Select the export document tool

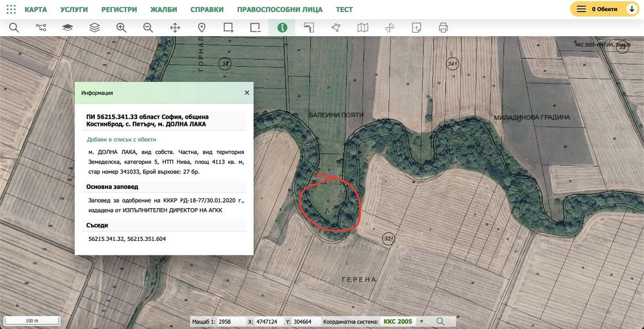pyautogui.click(x=417, y=28)
